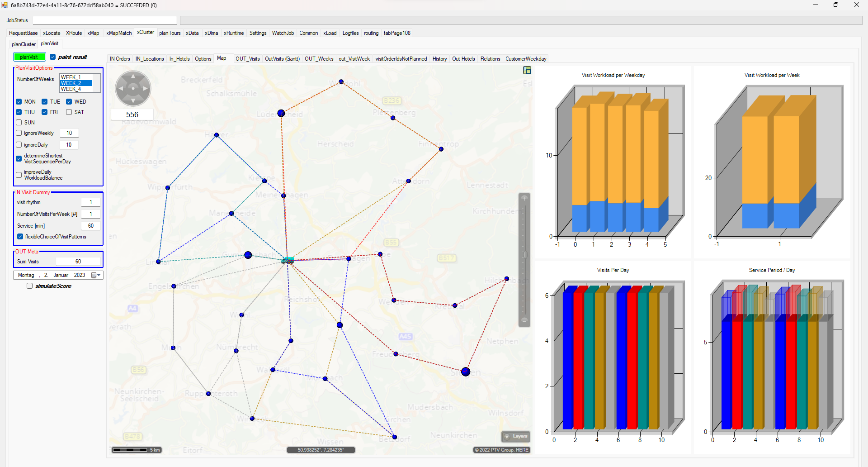The image size is (868, 467).
Task: Open the planTours tab
Action: (x=170, y=33)
